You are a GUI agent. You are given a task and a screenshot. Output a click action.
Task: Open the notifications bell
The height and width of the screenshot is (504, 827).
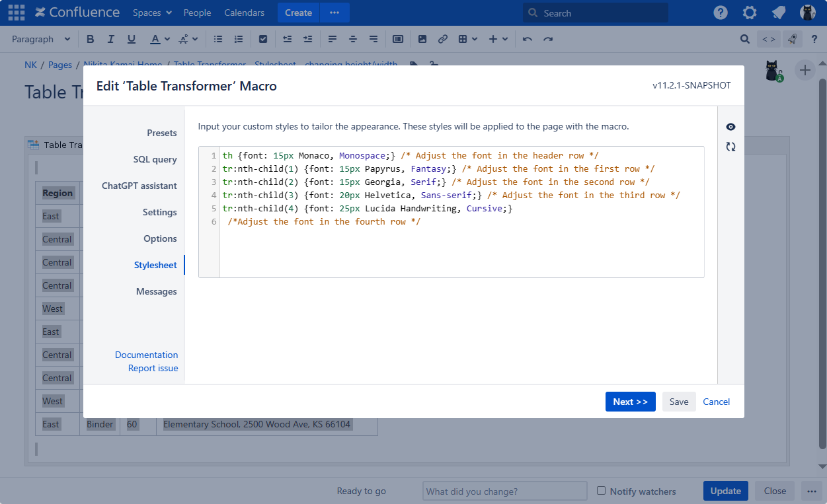[779, 13]
